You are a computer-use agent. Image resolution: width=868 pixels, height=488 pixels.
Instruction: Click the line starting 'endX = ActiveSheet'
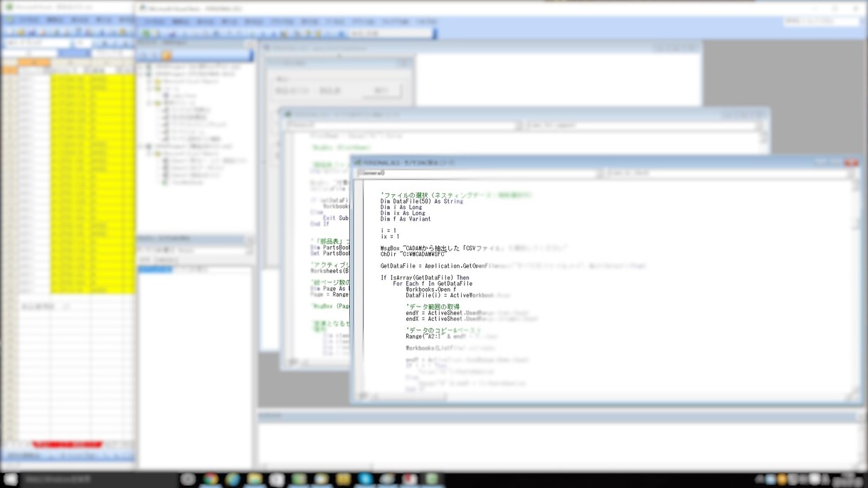472,319
